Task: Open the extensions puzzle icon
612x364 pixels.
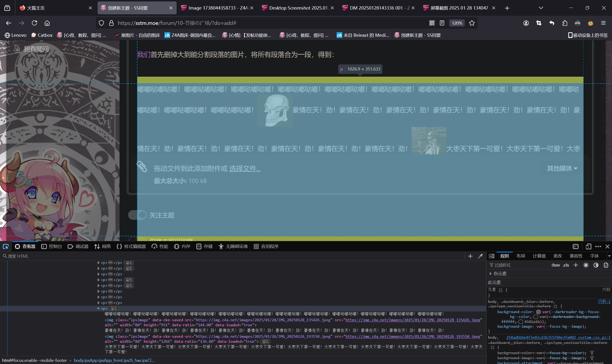Action: click(565, 23)
